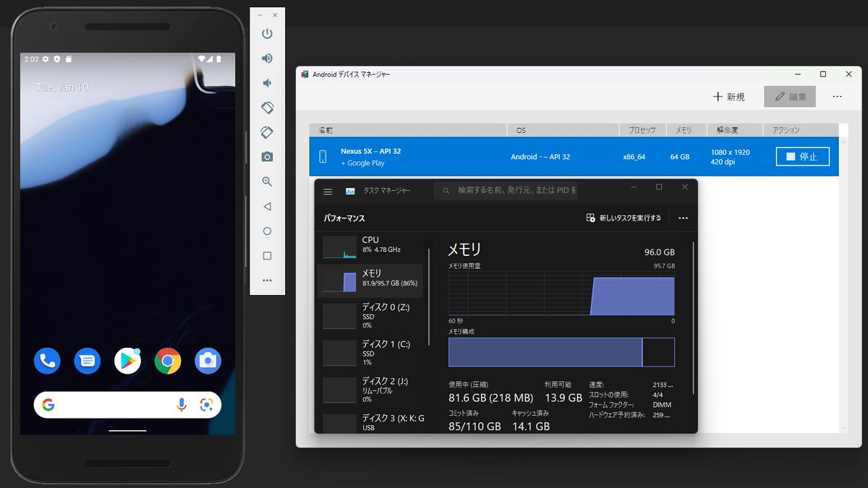Click the phone device icon in Nexus 5X row

click(323, 156)
